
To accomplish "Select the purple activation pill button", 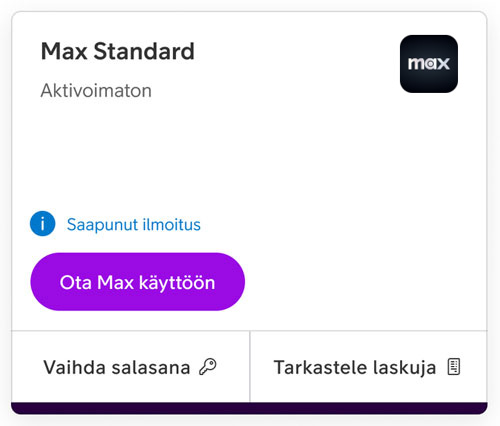I will click(x=137, y=282).
